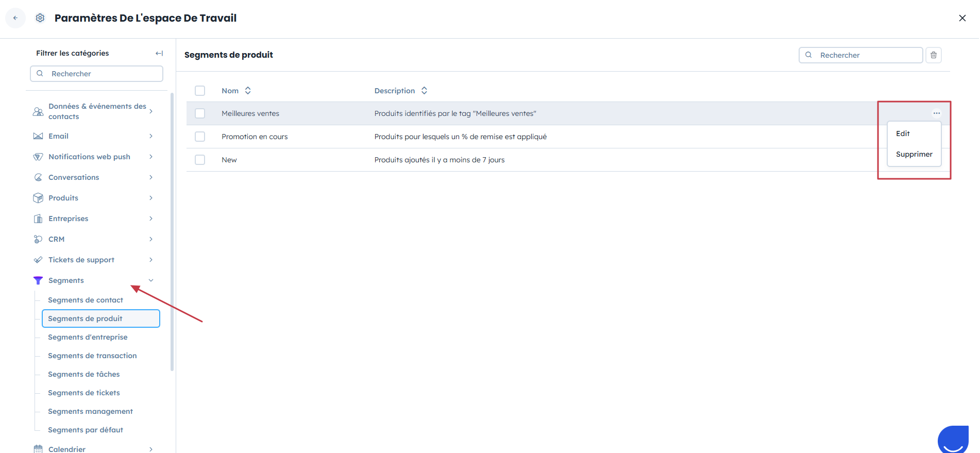980x453 pixels.
Task: Collapse the category filter sidebar
Action: [x=159, y=53]
